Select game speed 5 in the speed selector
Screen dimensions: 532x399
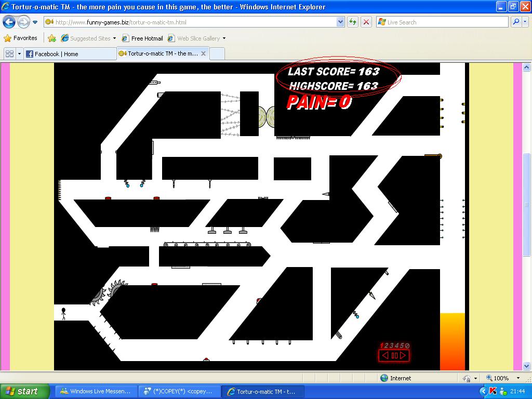pyautogui.click(x=401, y=345)
